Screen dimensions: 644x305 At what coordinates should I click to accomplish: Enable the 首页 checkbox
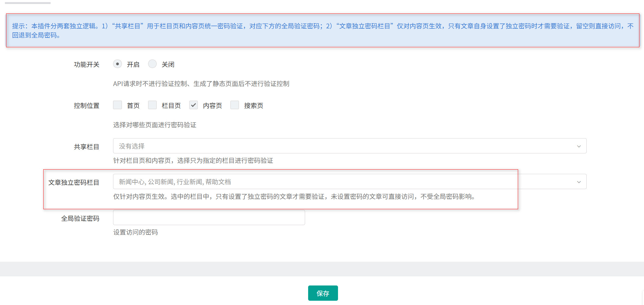point(117,105)
